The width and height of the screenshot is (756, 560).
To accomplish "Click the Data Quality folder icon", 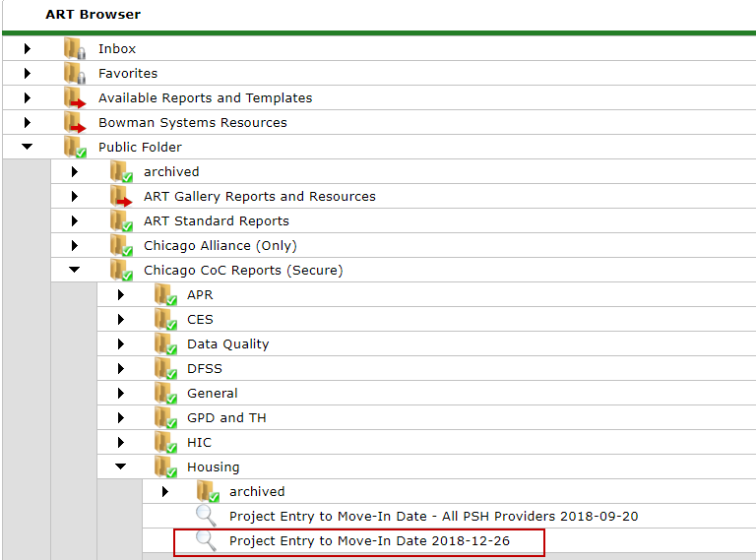I will [165, 343].
